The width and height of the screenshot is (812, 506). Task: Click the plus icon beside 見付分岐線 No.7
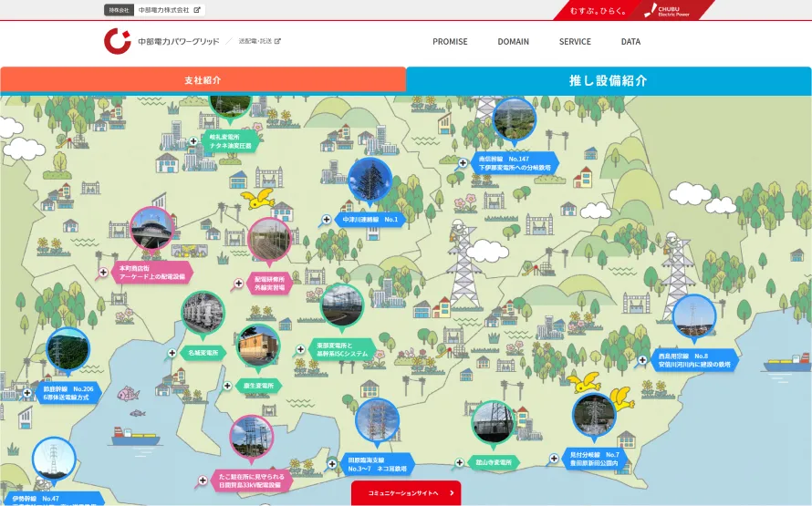point(553,459)
